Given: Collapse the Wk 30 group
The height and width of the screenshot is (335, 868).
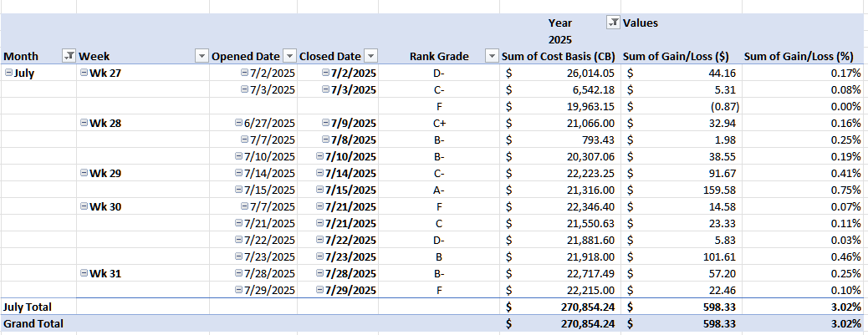Looking at the screenshot, I should 84,206.
